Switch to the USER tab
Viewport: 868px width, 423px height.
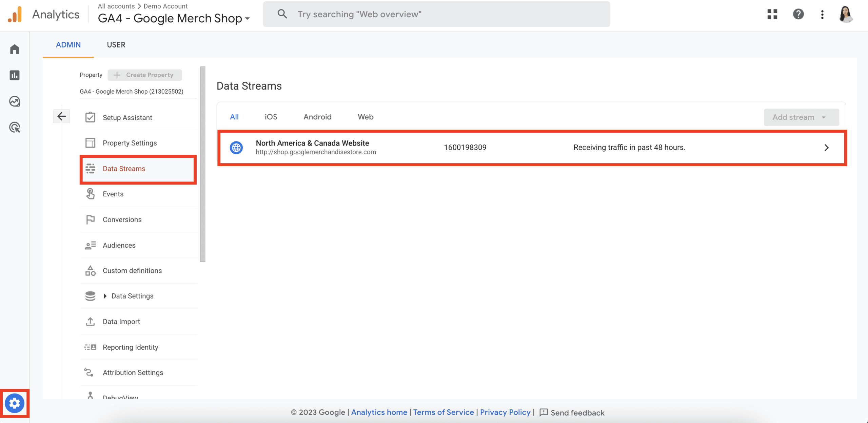(x=116, y=45)
